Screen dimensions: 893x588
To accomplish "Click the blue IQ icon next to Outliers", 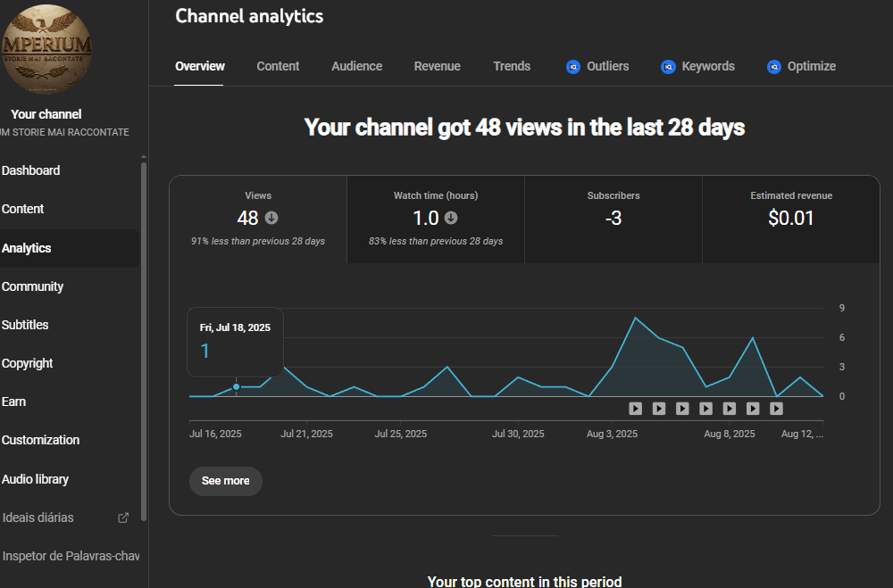I will 573,67.
